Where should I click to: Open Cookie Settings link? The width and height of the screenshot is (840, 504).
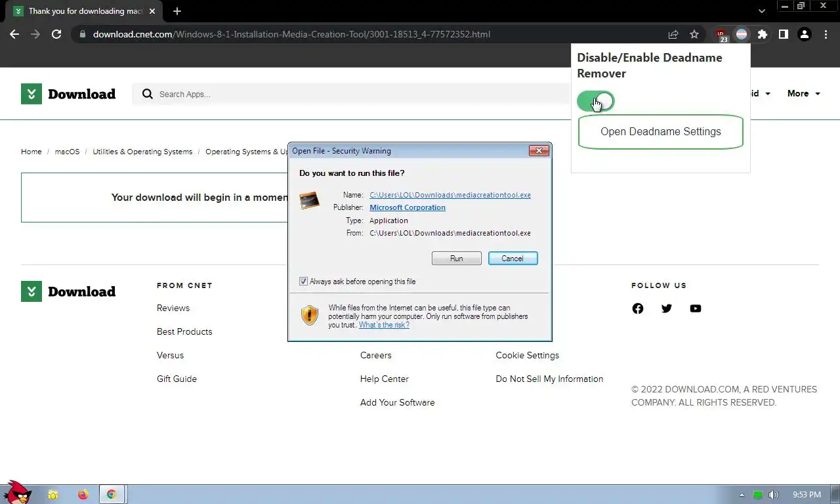pos(528,356)
